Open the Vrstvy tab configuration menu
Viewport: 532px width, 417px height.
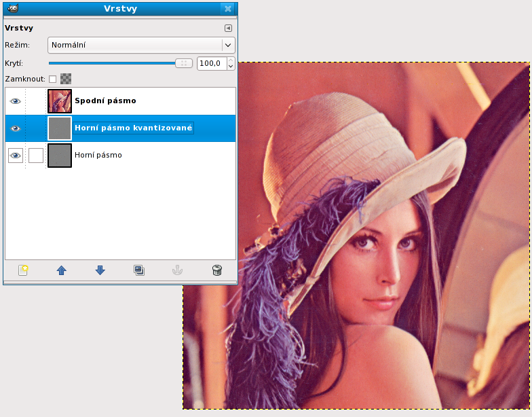[x=228, y=29]
